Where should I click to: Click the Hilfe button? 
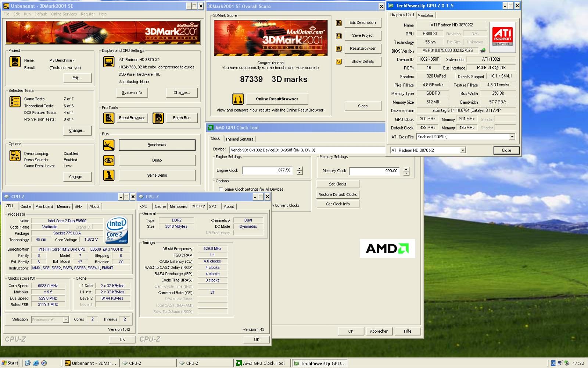pos(408,331)
